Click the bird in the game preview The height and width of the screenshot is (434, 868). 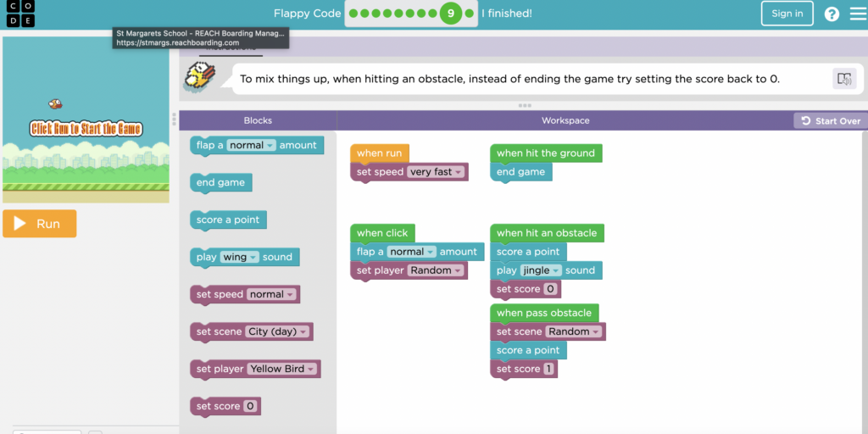coord(55,103)
